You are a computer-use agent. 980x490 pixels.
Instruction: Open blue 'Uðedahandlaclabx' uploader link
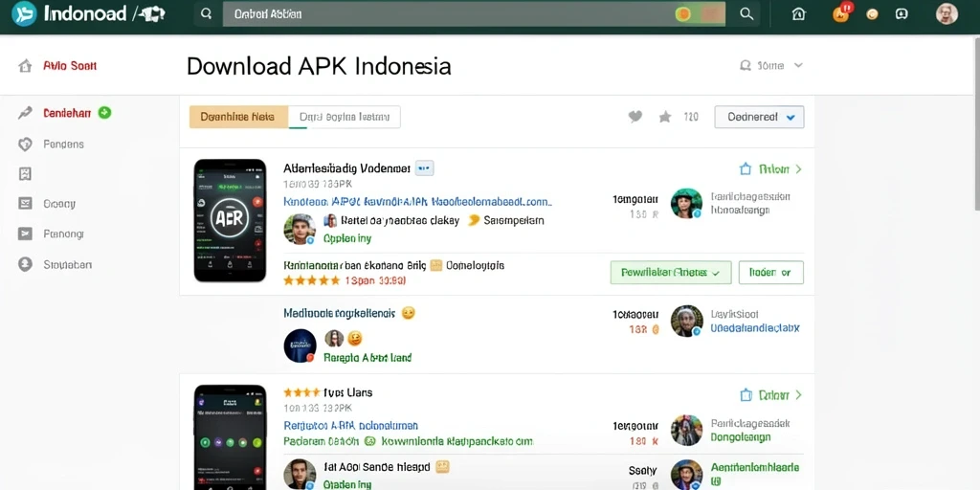coord(754,328)
